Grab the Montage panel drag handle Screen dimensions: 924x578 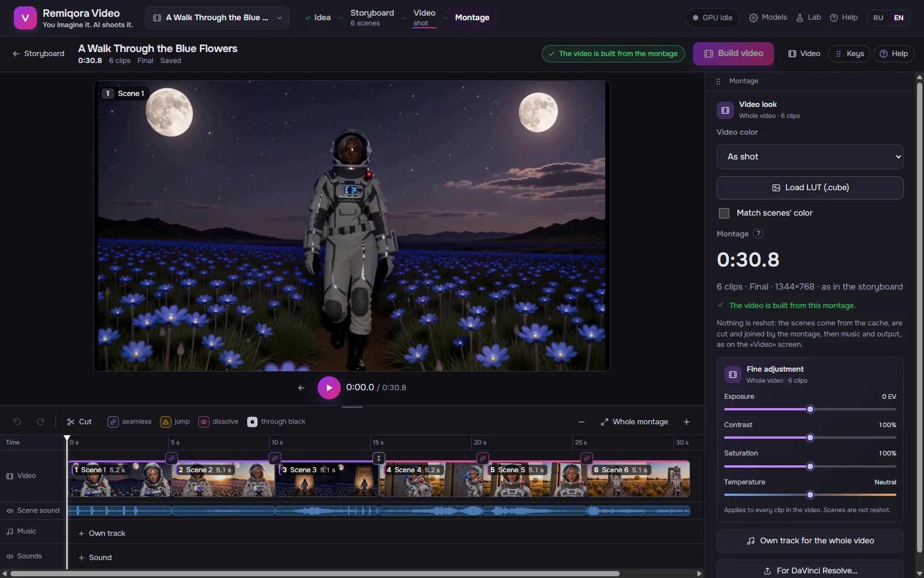click(718, 81)
